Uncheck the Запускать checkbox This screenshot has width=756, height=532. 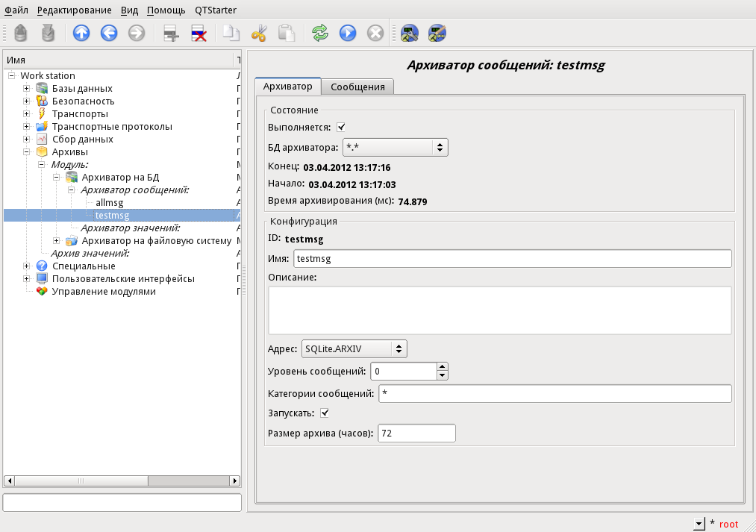click(325, 413)
